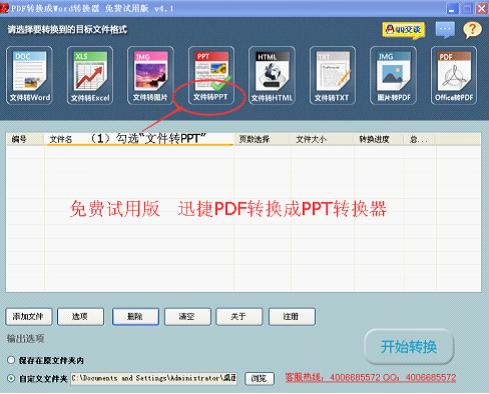Click the 添加文件 button
The width and height of the screenshot is (489, 394).
[x=29, y=316]
